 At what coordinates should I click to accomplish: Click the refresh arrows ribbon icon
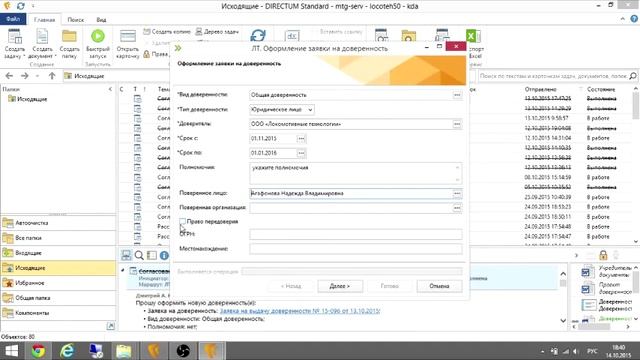coord(258,36)
